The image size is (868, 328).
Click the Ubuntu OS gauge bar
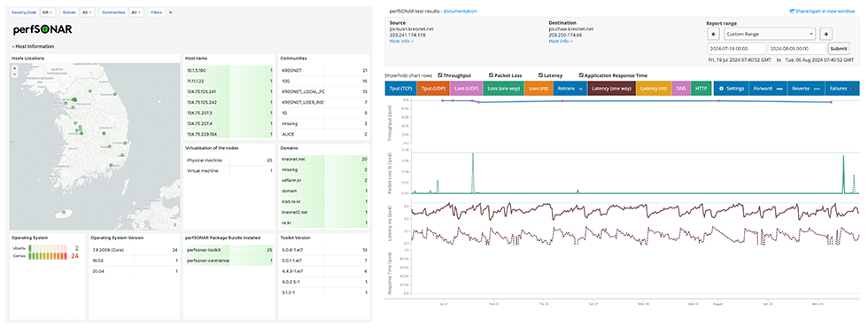pos(48,249)
